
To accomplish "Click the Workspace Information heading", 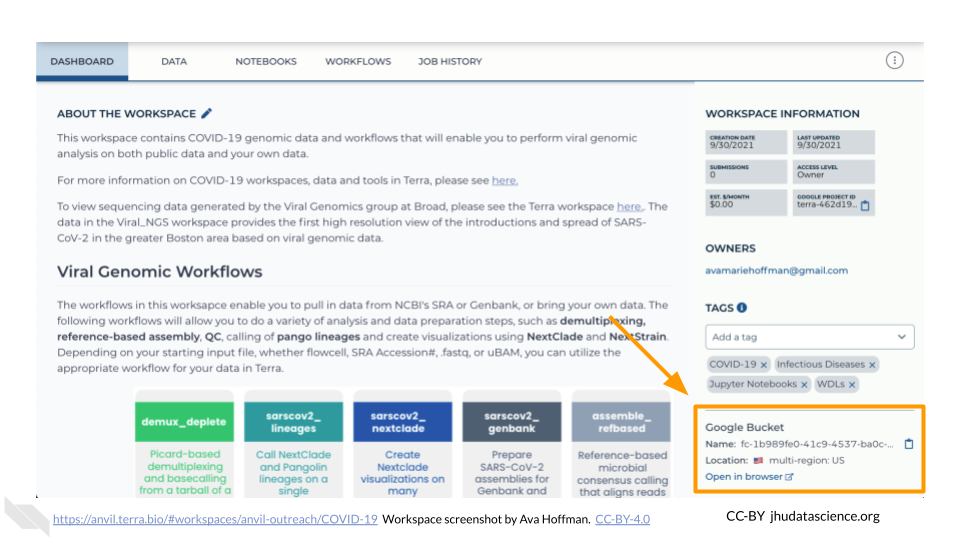I will [782, 114].
